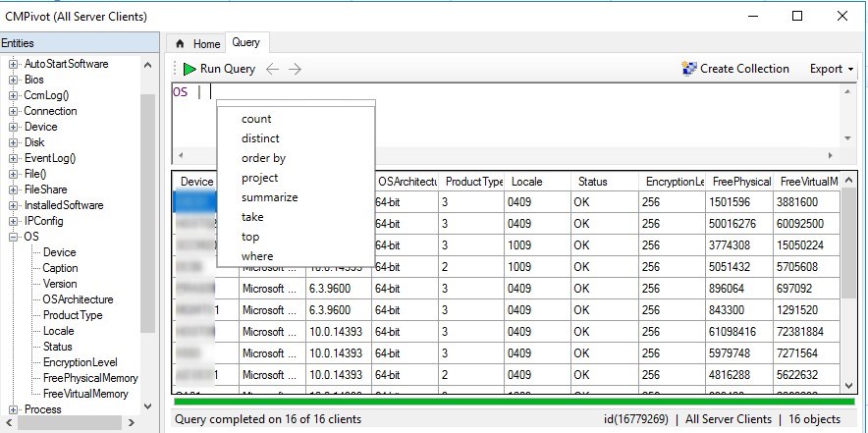Sort by the Status column header
The height and width of the screenshot is (433, 868).
click(x=605, y=182)
